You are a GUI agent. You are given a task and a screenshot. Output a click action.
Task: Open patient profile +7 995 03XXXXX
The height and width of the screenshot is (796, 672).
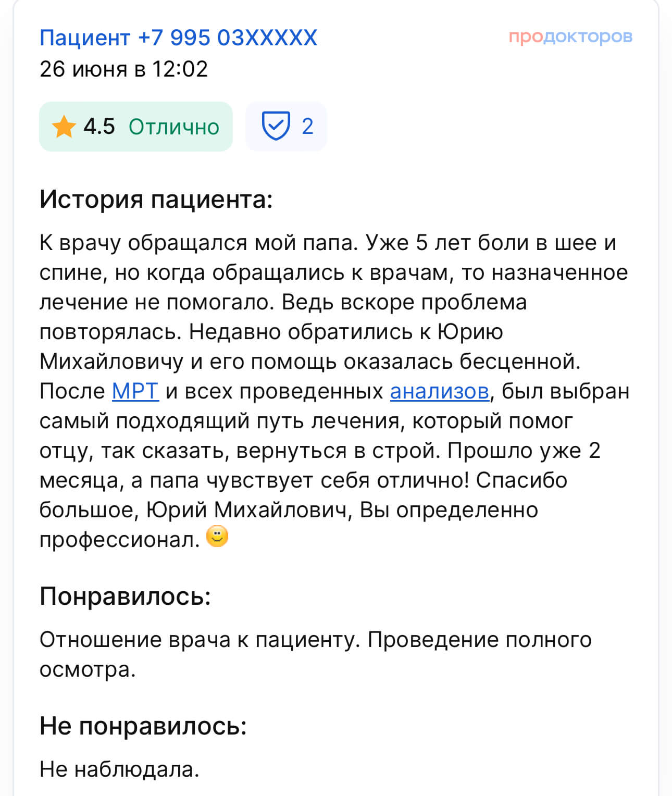[x=178, y=38]
